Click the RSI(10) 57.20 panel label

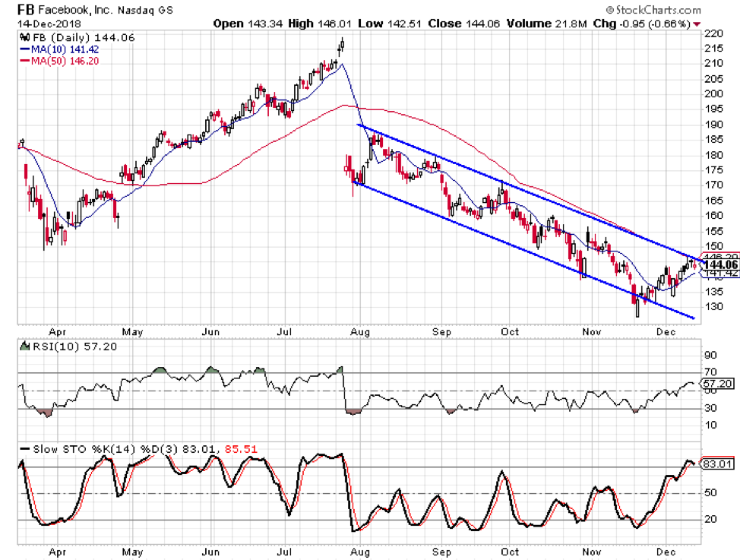coord(74,346)
